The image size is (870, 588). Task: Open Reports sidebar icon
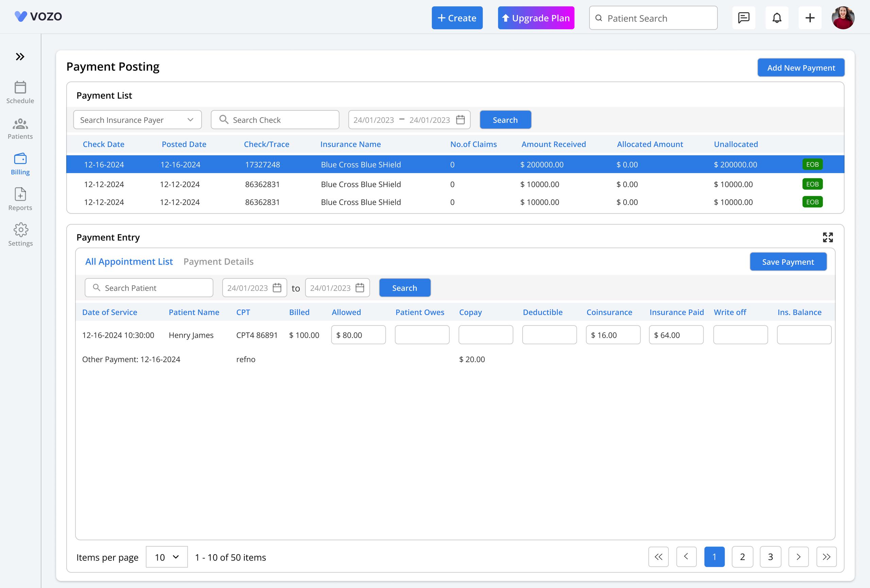click(20, 199)
